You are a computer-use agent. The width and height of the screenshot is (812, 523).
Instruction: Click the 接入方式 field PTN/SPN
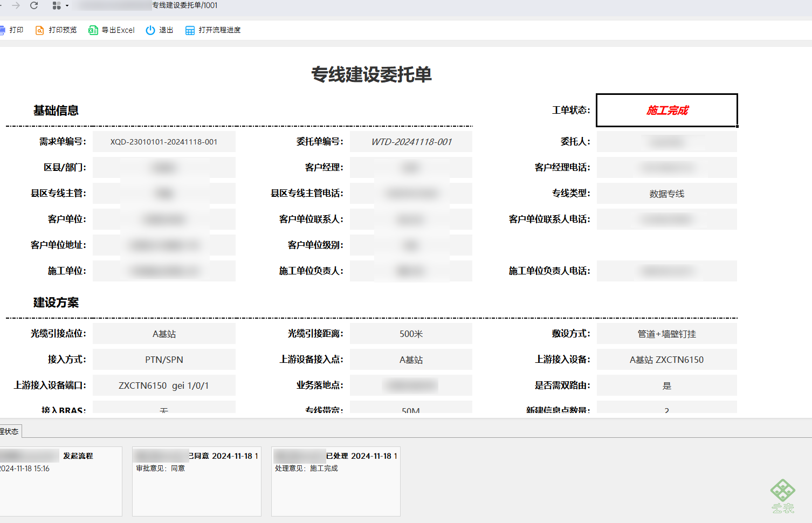point(164,360)
